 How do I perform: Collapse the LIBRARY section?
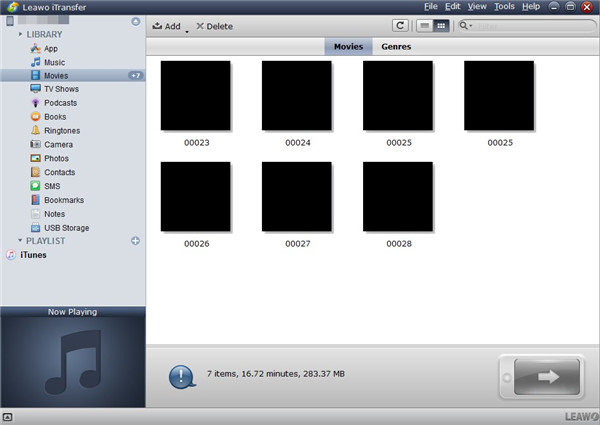coord(20,34)
